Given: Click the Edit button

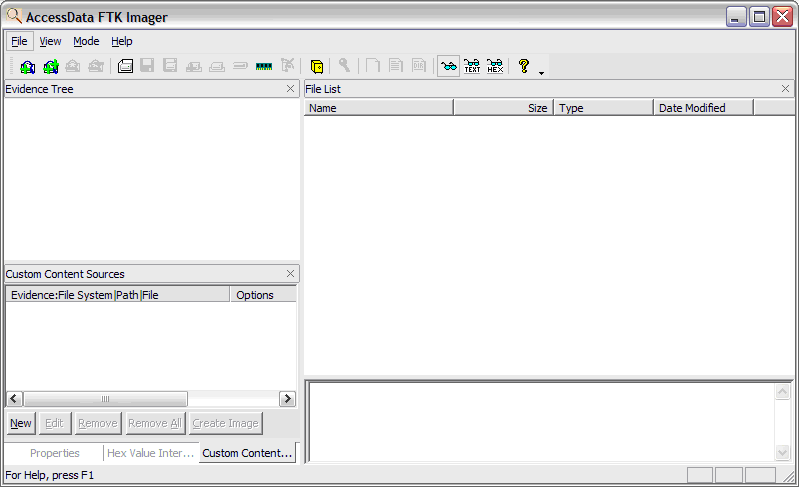Looking at the screenshot, I should coord(55,423).
